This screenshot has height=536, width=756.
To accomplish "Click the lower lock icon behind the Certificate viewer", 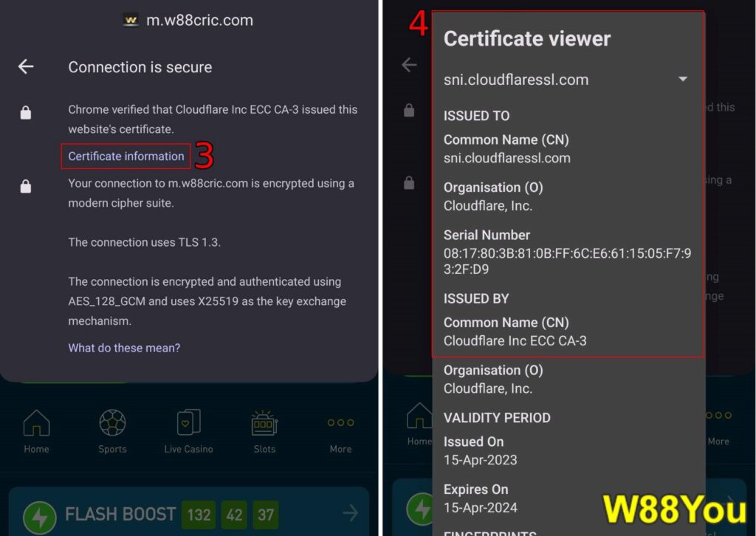I will pyautogui.click(x=409, y=183).
